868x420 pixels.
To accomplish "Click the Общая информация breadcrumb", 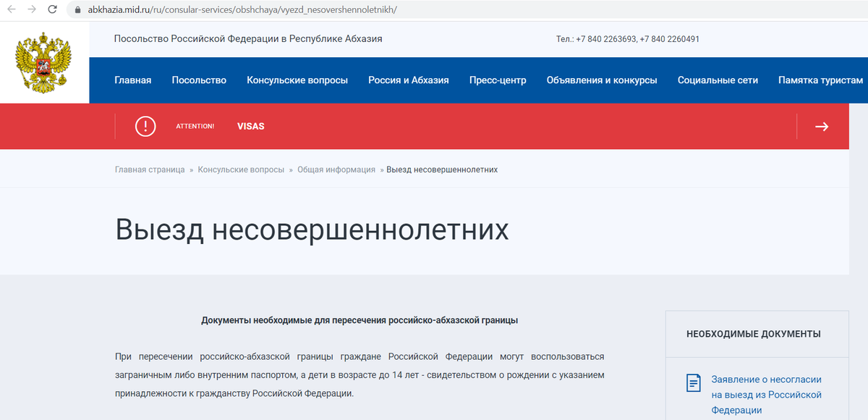I will click(x=336, y=169).
